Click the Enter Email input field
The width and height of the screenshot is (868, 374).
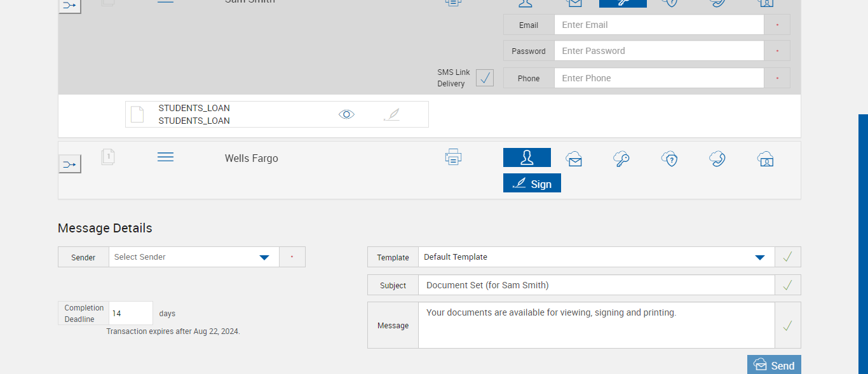(x=658, y=25)
